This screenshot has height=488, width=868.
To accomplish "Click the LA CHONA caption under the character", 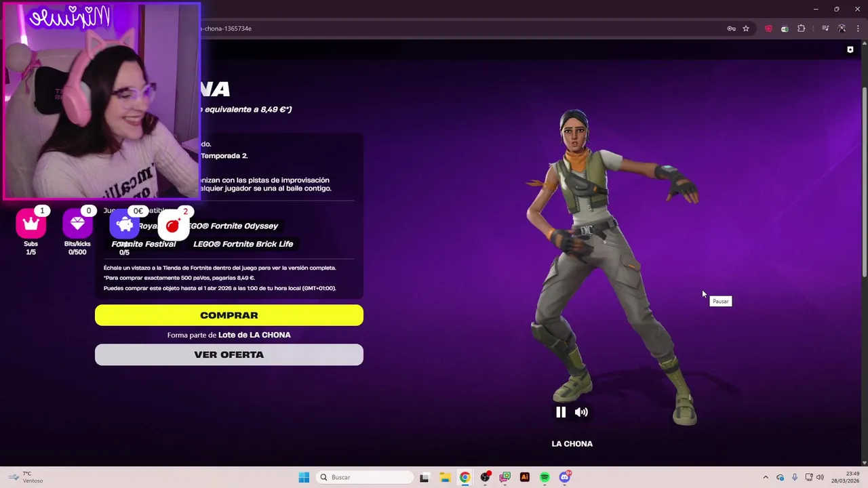I will pos(572,444).
